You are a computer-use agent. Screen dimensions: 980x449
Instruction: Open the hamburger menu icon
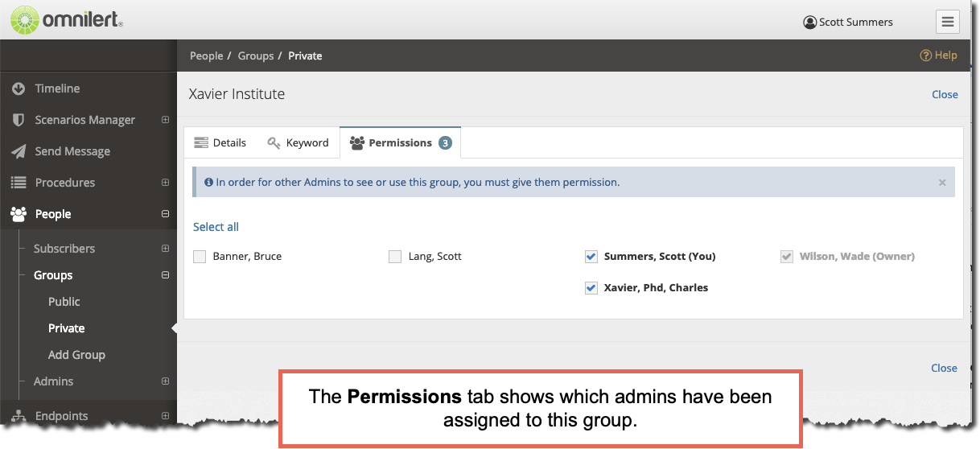[x=947, y=22]
